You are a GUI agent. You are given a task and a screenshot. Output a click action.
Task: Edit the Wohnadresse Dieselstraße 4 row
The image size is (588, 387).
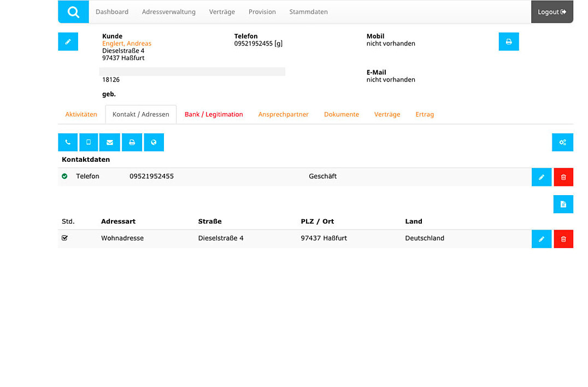[542, 239]
